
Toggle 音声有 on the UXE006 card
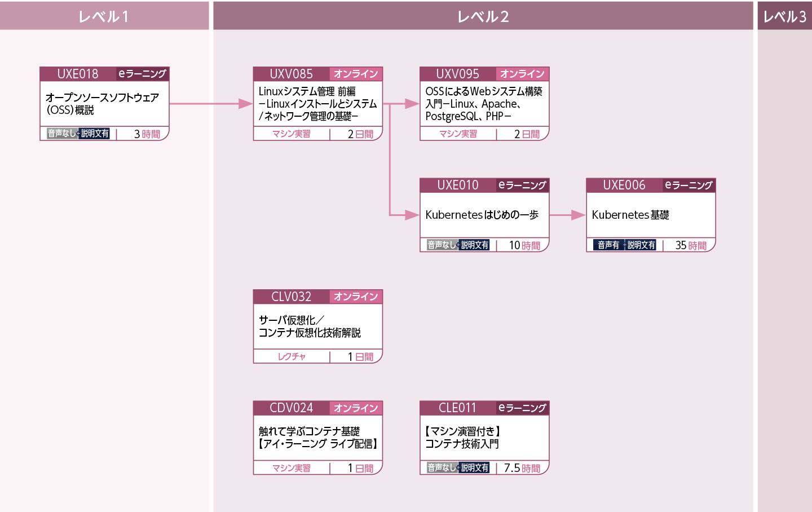point(607,245)
